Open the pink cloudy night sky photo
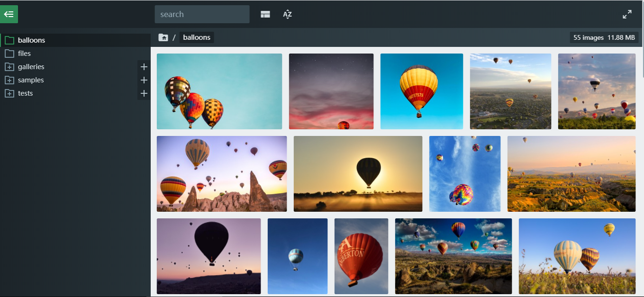Viewport: 644px width, 297px height. [x=331, y=91]
